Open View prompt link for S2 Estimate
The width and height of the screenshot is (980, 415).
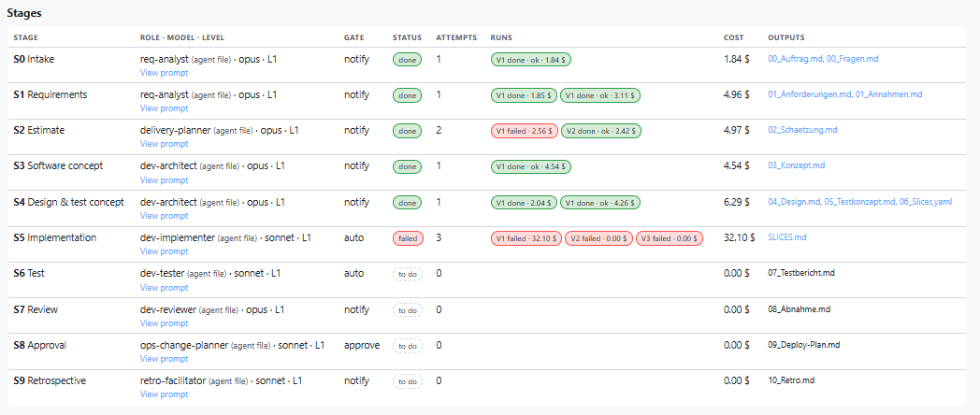(164, 144)
